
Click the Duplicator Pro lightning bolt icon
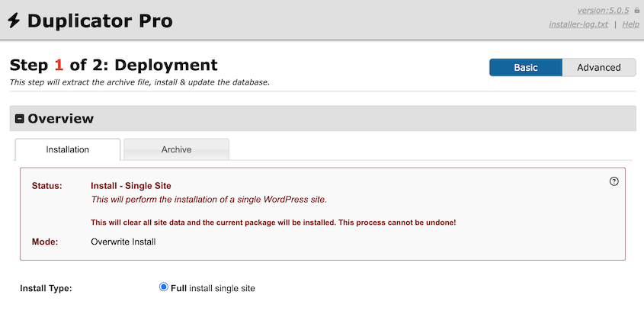pos(14,21)
